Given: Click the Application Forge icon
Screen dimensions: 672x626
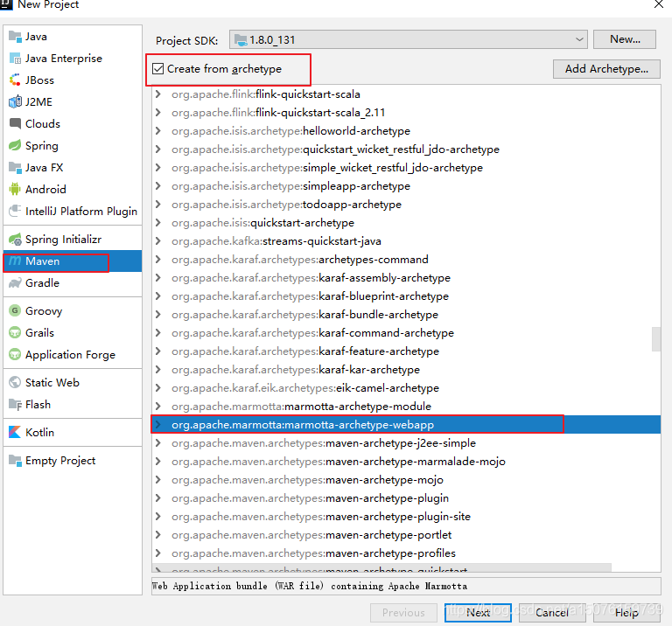Looking at the screenshot, I should (15, 355).
